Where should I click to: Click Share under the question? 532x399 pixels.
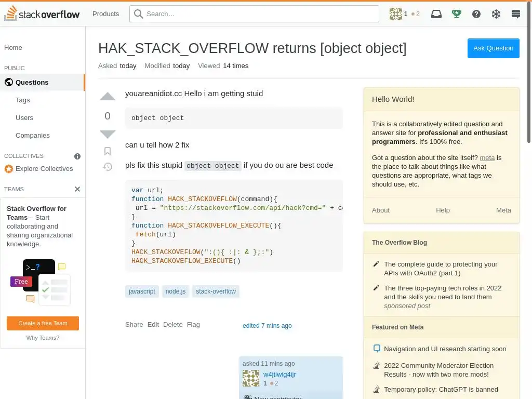[x=134, y=324]
